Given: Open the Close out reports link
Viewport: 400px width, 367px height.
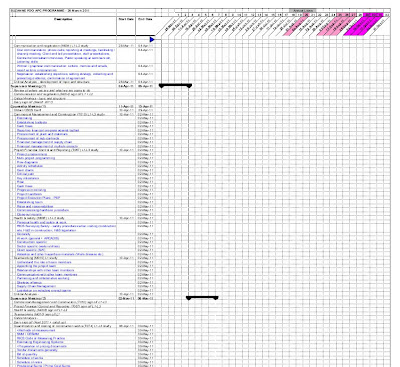Looking at the screenshot, I should click(x=29, y=214).
